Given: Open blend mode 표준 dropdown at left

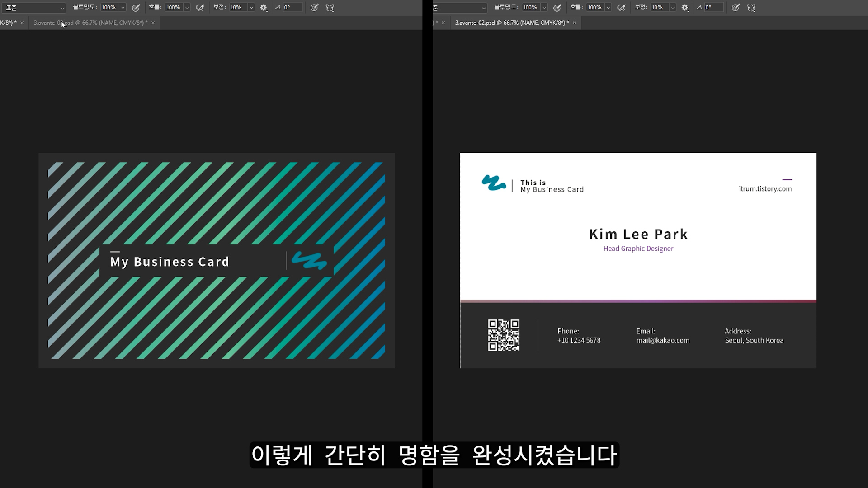Looking at the screenshot, I should 34,8.
